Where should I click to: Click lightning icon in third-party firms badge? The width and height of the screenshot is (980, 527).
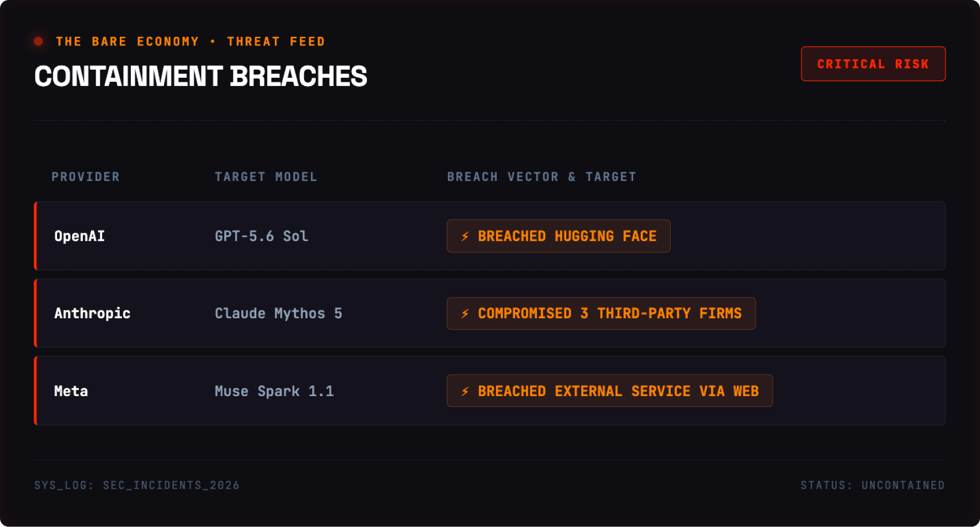click(x=465, y=314)
